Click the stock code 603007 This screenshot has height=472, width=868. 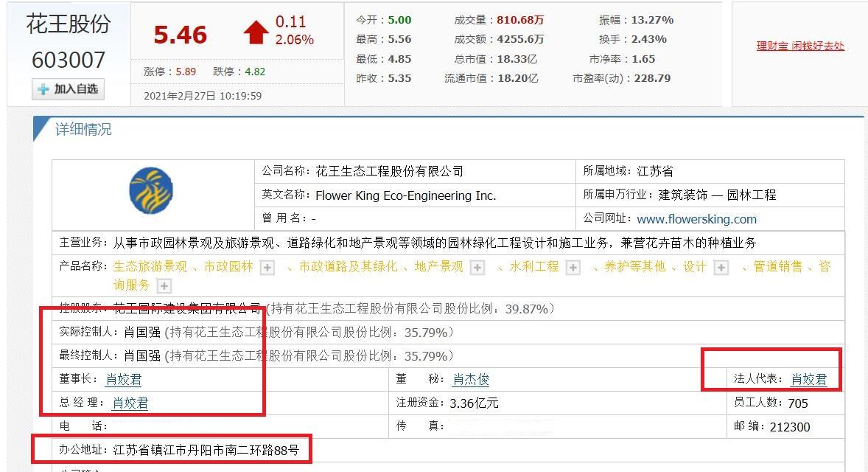coord(68,60)
